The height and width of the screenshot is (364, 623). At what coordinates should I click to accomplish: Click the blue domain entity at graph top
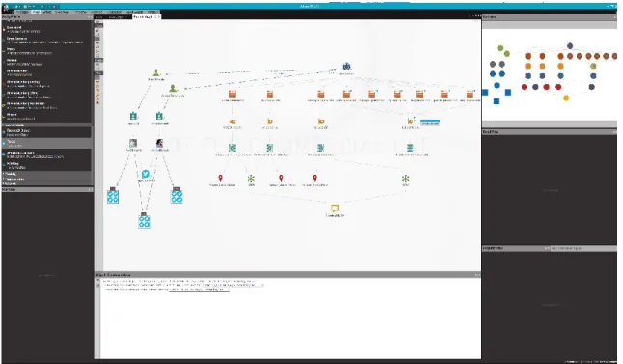click(347, 66)
